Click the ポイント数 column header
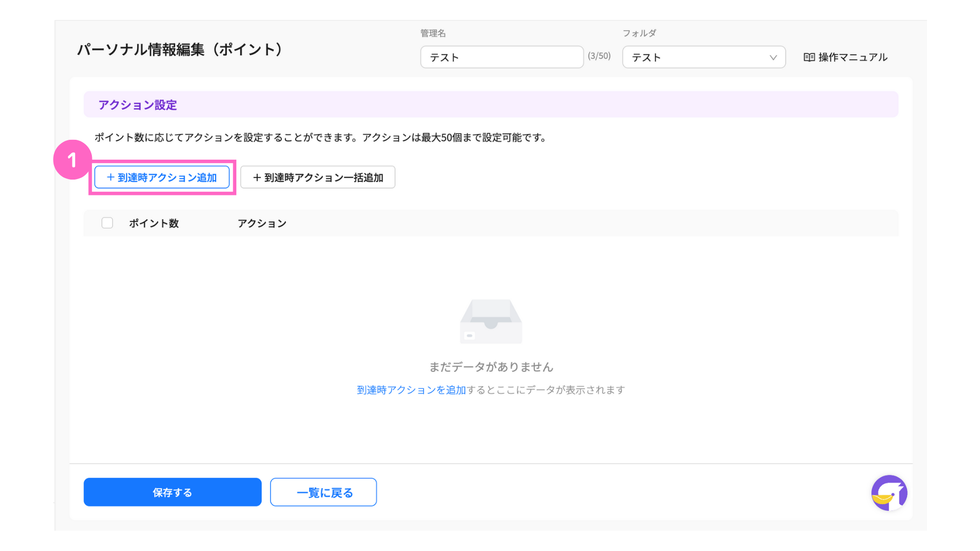Screen dimensions: 980x551 [x=154, y=223]
